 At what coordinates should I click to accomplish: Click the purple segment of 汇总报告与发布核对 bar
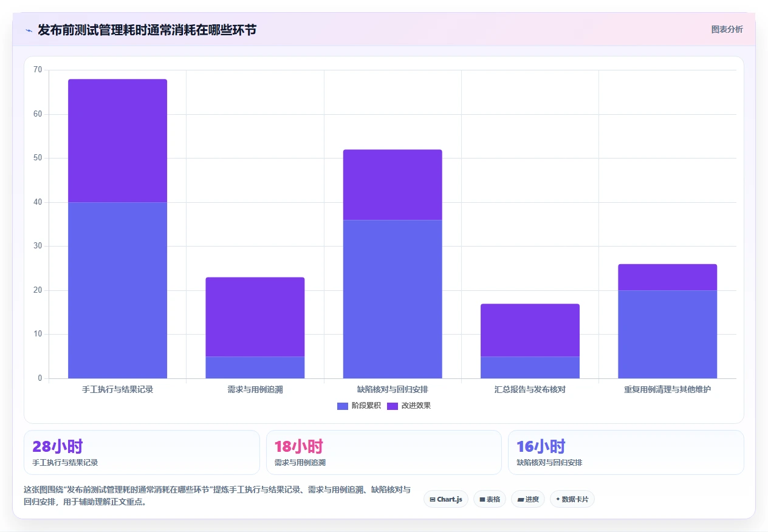530,330
